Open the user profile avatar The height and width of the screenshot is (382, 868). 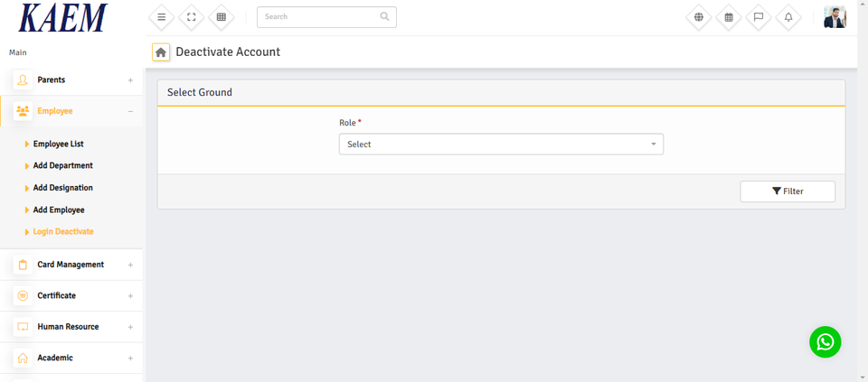(x=835, y=17)
